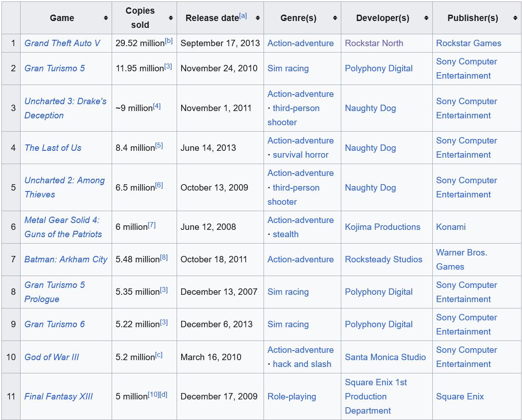Open Sim racing link in Gran Turismo 5 row
This screenshot has width=522, height=420.
(288, 69)
